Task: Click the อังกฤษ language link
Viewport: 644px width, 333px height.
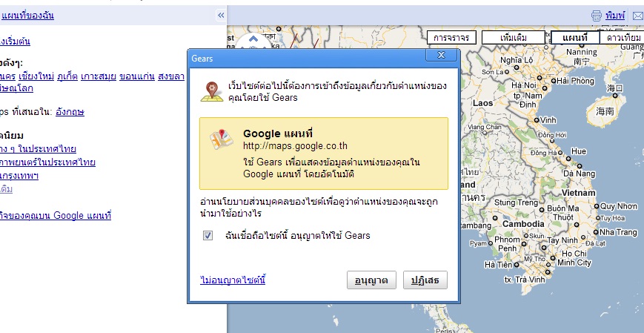Action: pos(70,112)
